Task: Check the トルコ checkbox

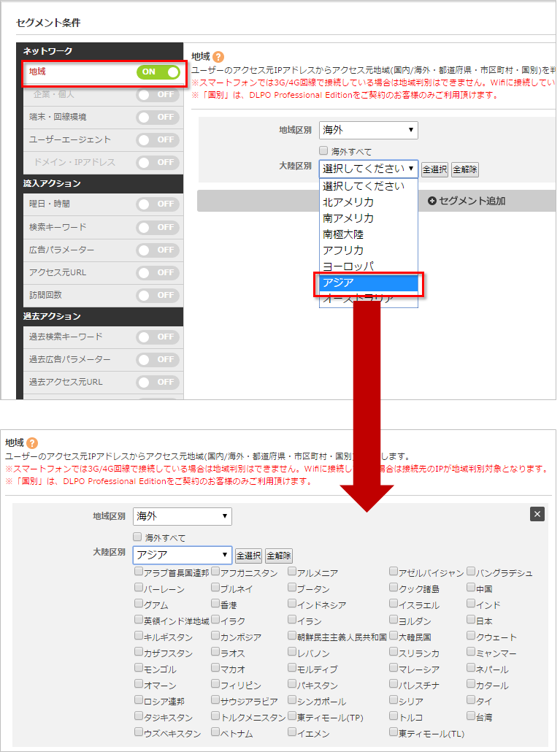Action: click(394, 715)
